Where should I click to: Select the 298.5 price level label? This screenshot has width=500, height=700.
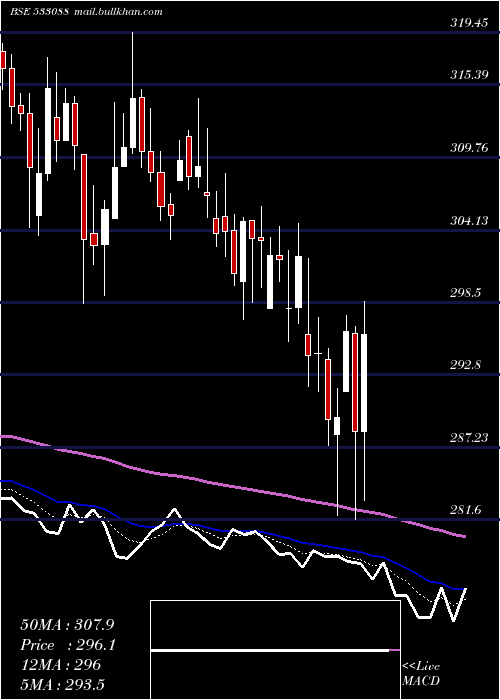coord(465,293)
